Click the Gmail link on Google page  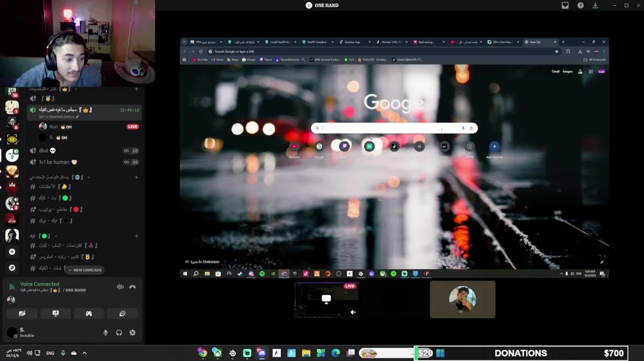pyautogui.click(x=556, y=71)
